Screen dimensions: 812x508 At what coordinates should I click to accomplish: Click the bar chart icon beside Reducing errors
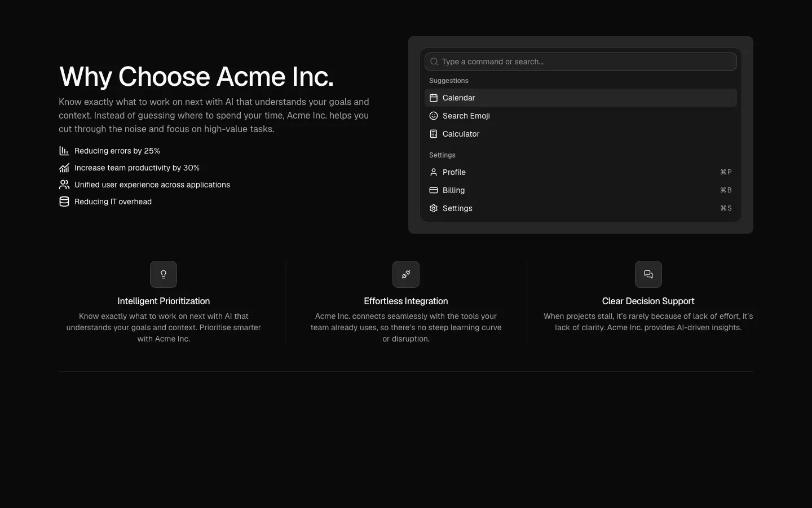(x=64, y=151)
